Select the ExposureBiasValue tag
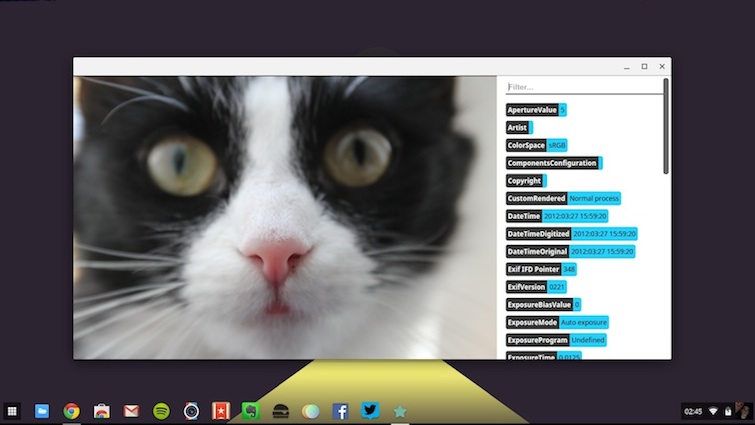 (543, 305)
